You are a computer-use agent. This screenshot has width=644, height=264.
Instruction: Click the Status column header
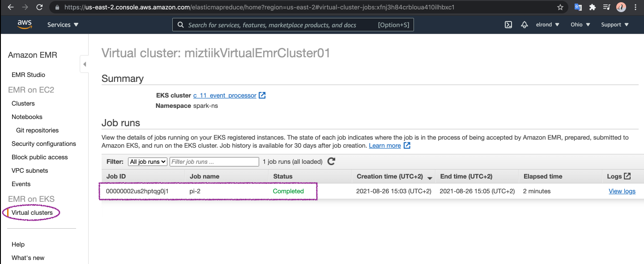pyautogui.click(x=283, y=176)
